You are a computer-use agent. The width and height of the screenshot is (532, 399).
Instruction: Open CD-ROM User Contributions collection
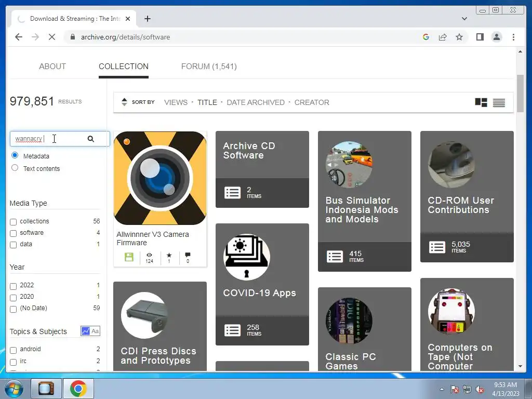click(x=461, y=205)
